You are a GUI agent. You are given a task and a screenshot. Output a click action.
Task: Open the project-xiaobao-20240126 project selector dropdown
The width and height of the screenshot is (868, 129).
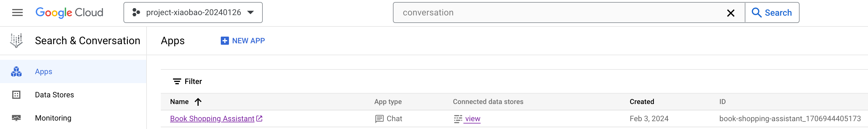(193, 13)
